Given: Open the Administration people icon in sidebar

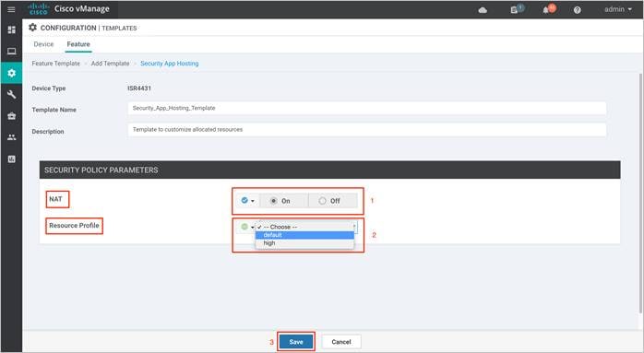Looking at the screenshot, I should click(x=11, y=137).
